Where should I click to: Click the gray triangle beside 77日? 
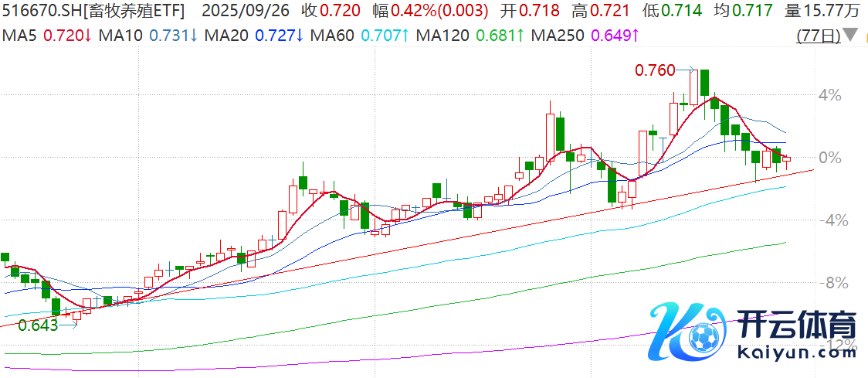tap(850, 36)
